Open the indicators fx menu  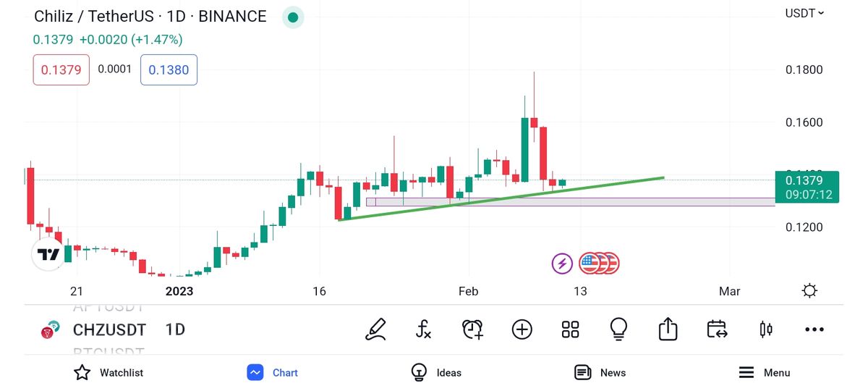(x=424, y=329)
